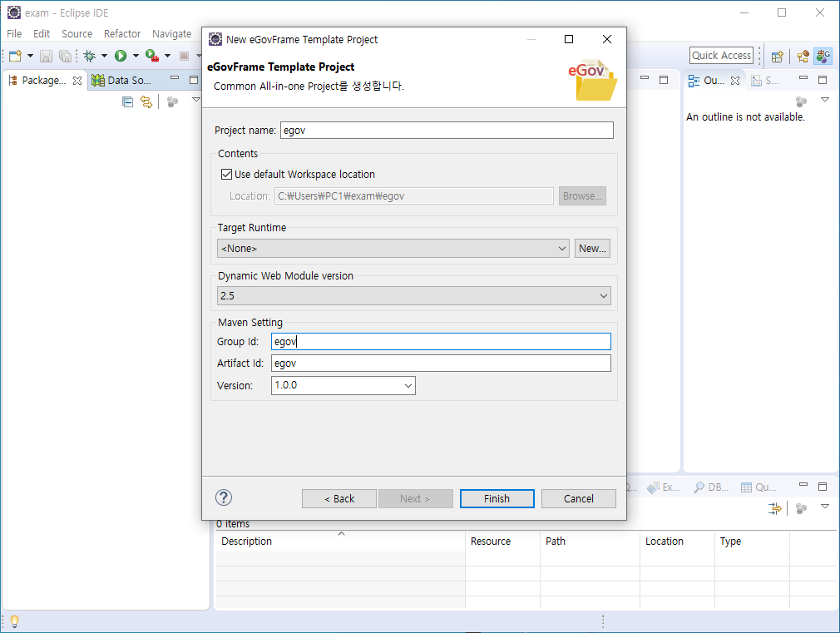Maximize the bottom Problems panel
The image size is (840, 633).
(x=823, y=486)
